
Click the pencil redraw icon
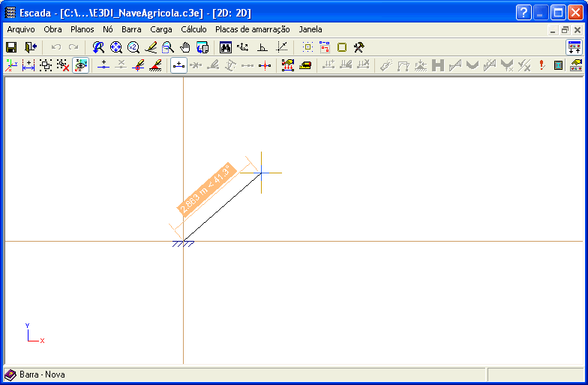click(x=151, y=47)
